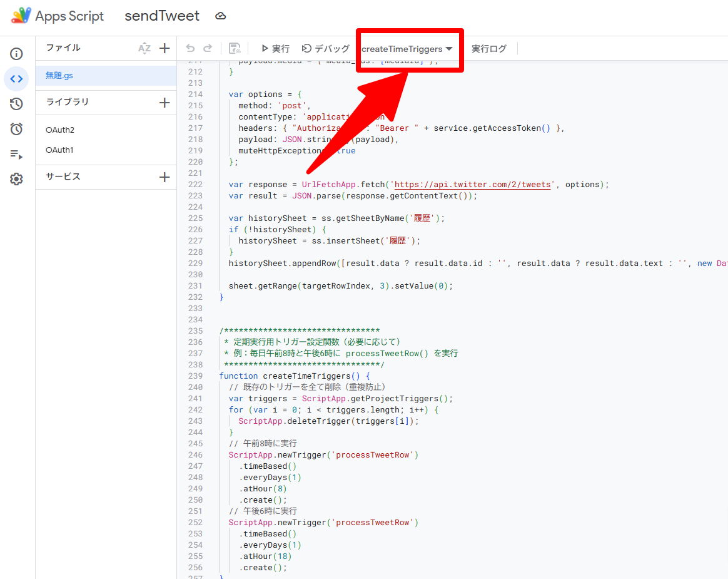This screenshot has width=728, height=579.
Task: Click the 定期実行用トリガー設定関数 comment line
Action: 312,342
